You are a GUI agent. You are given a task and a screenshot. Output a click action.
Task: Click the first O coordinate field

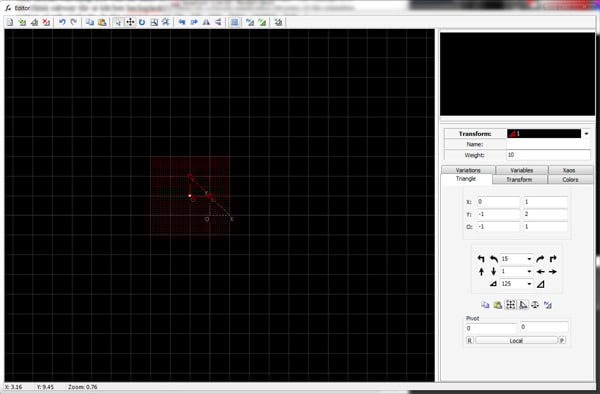pyautogui.click(x=498, y=227)
